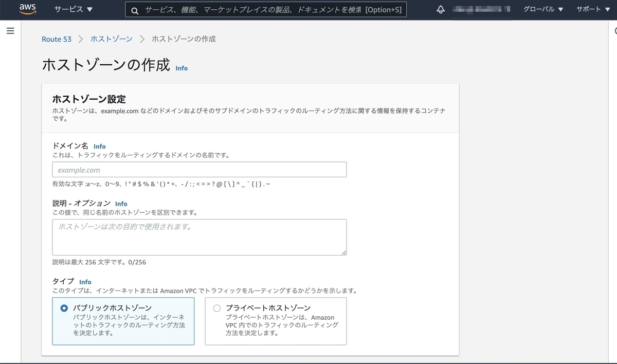Go to Route 53 breadcrumb link
Image resolution: width=617 pixels, height=364 pixels.
click(57, 39)
